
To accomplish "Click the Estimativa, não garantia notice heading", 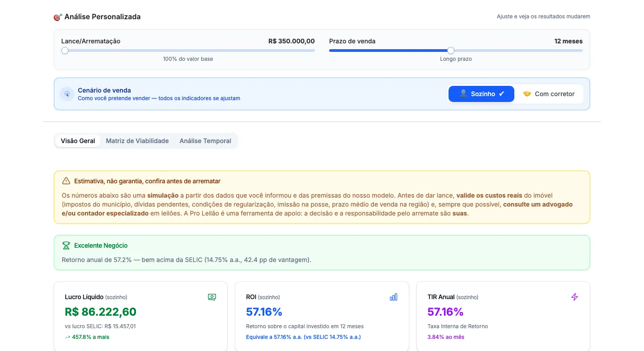I will [147, 181].
